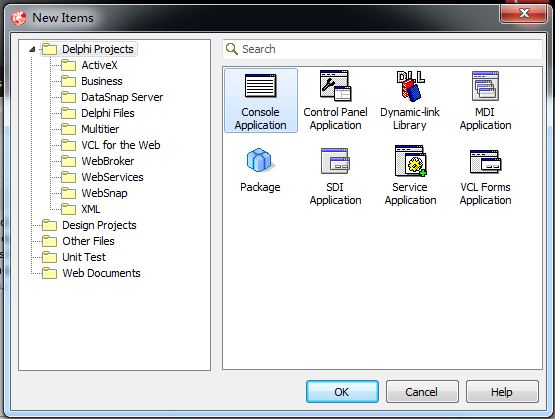The height and width of the screenshot is (419, 555).
Task: Click the Console Application label text
Action: (261, 119)
